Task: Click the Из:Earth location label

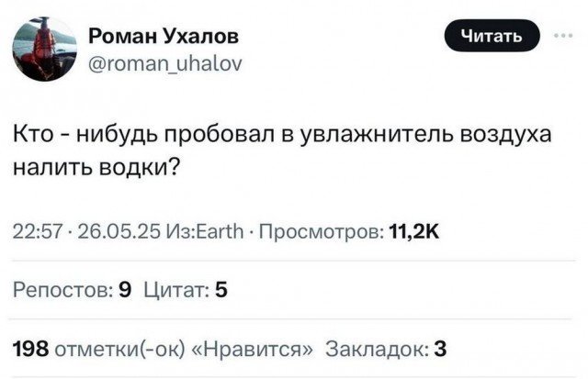Action: coord(205,231)
